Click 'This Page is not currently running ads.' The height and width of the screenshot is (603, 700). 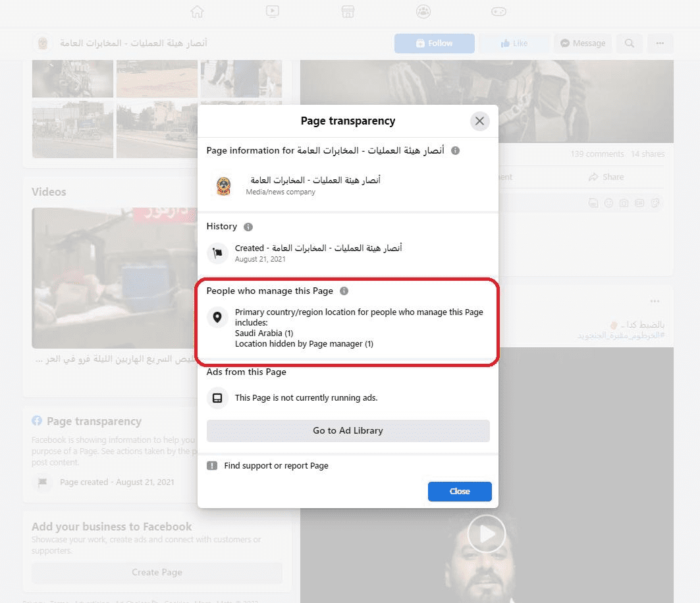click(x=306, y=398)
